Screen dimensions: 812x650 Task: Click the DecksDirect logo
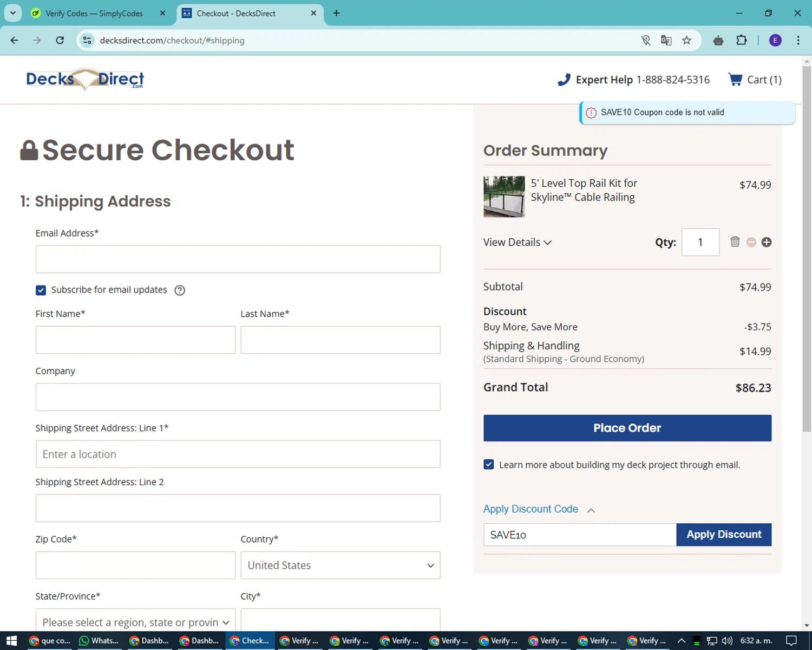(x=85, y=79)
